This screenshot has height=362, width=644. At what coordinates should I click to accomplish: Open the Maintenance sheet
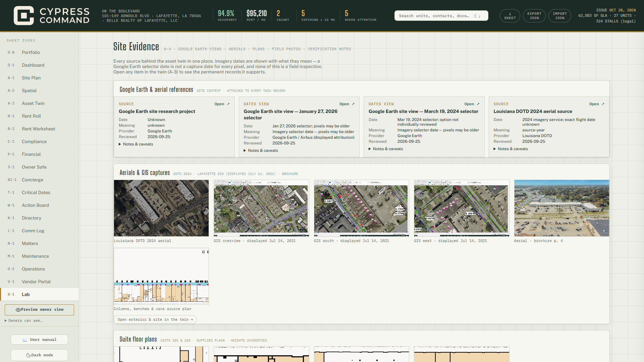[x=40, y=256]
